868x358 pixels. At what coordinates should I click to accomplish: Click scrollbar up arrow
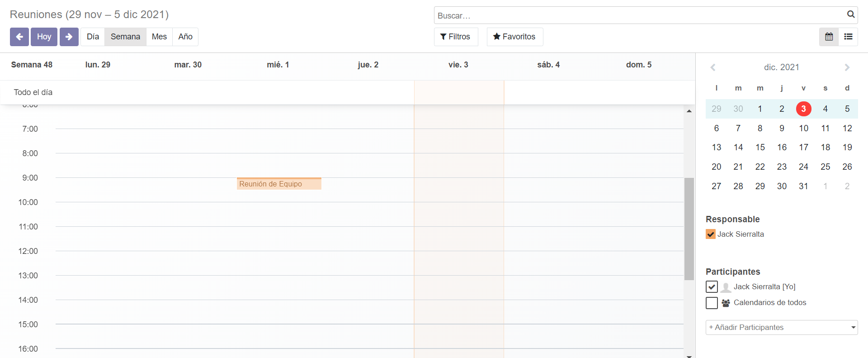tap(689, 111)
